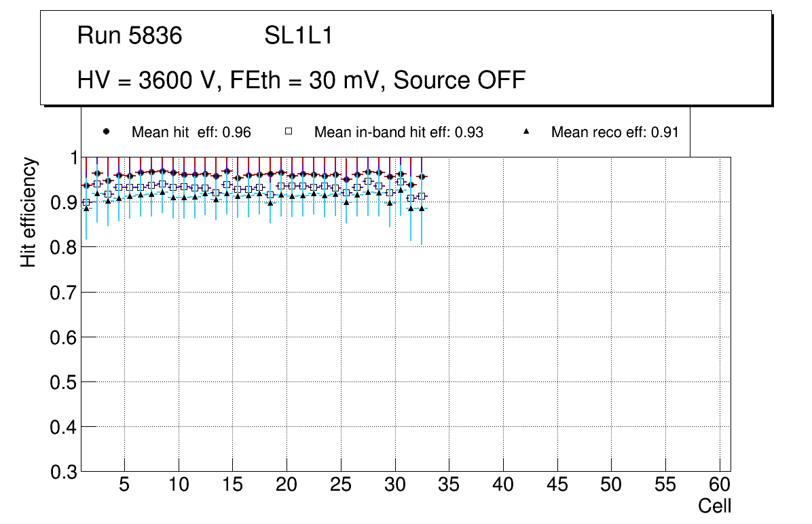812x524 pixels.
Task: Click the 'Cell' x-axis title
Action: 714,506
